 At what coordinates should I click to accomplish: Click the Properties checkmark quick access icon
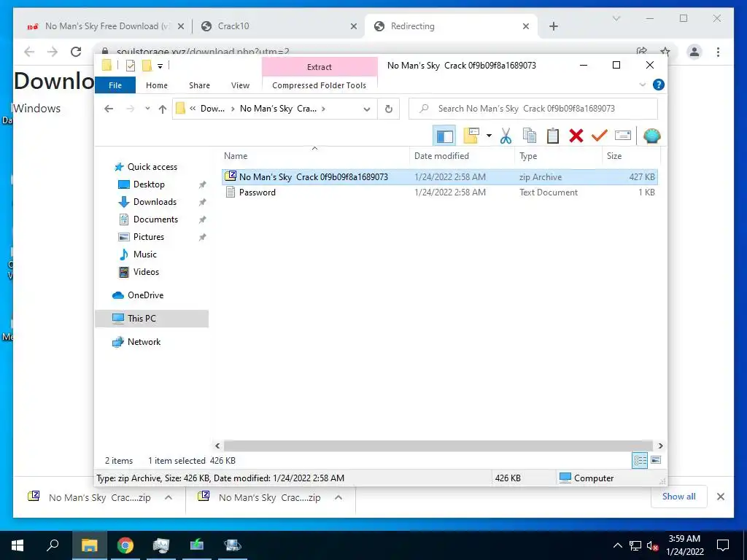coord(130,66)
